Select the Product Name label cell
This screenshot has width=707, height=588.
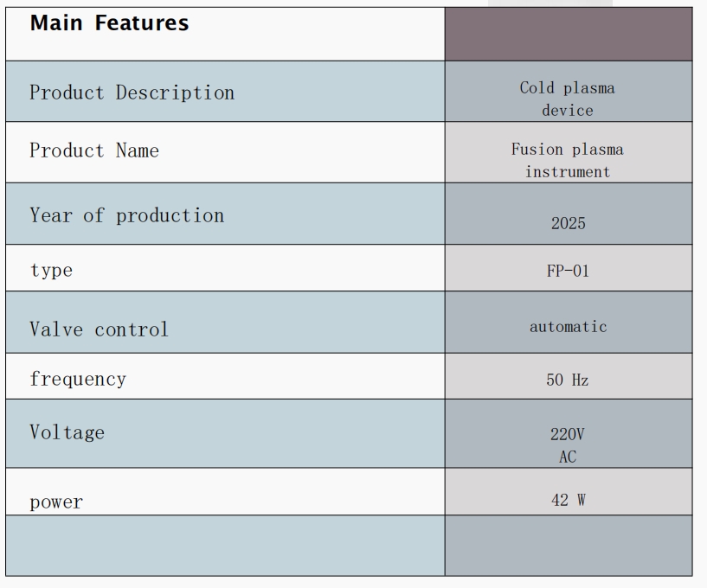click(225, 152)
